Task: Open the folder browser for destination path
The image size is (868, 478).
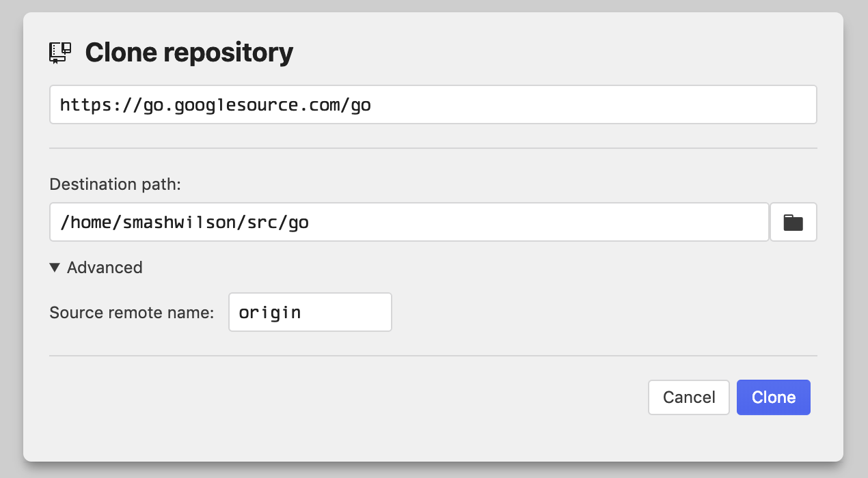Action: pos(793,221)
